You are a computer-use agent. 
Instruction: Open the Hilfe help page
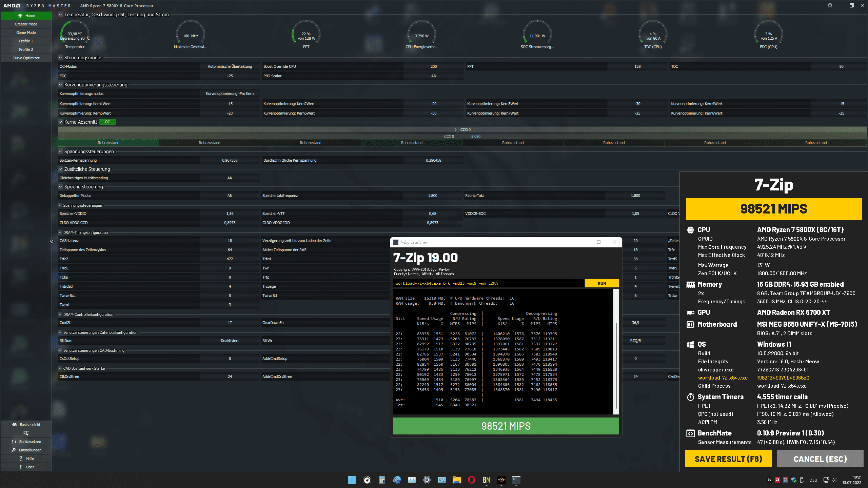[26, 459]
